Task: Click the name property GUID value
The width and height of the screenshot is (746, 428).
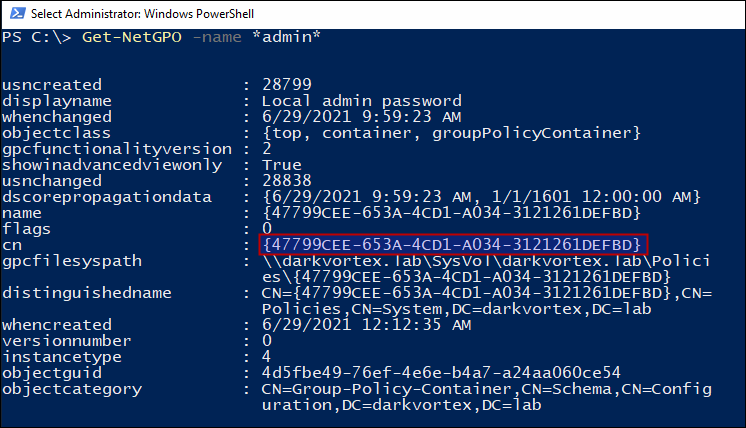Action: point(452,213)
